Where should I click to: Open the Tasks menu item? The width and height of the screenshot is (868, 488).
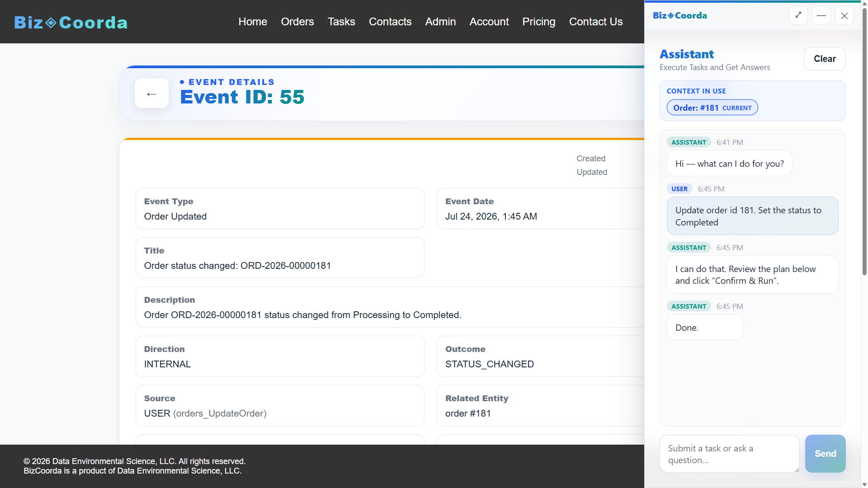pos(341,22)
